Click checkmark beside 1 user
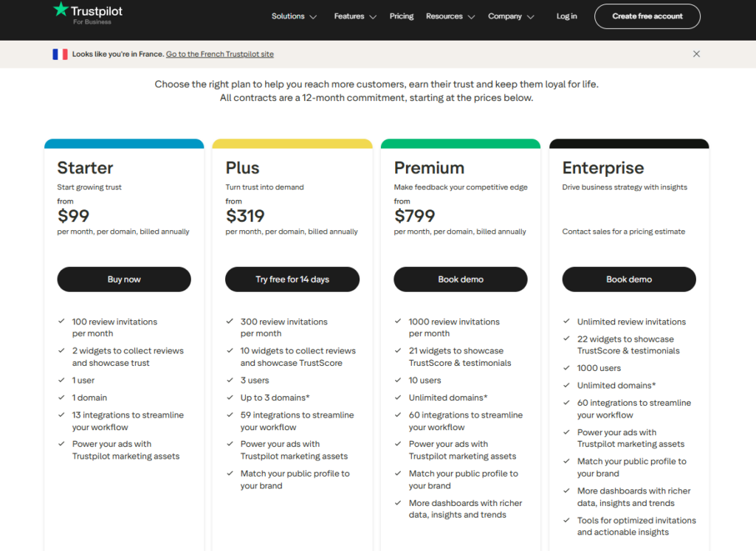 (x=61, y=380)
